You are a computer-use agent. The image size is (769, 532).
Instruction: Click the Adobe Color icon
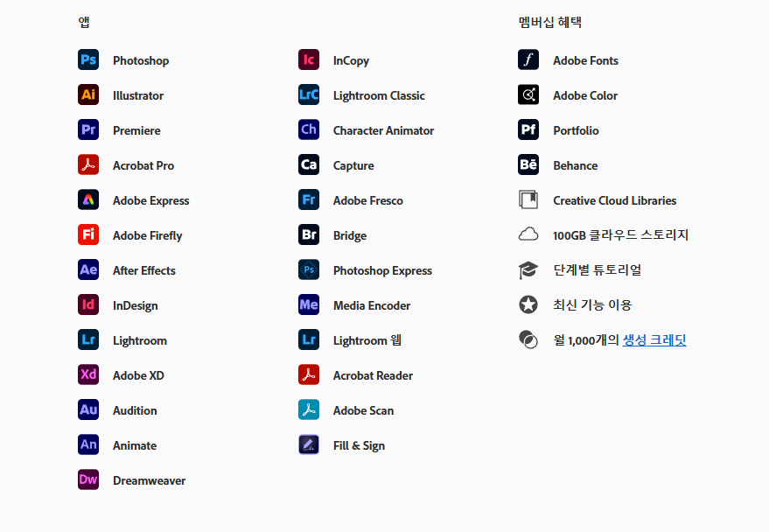click(528, 94)
